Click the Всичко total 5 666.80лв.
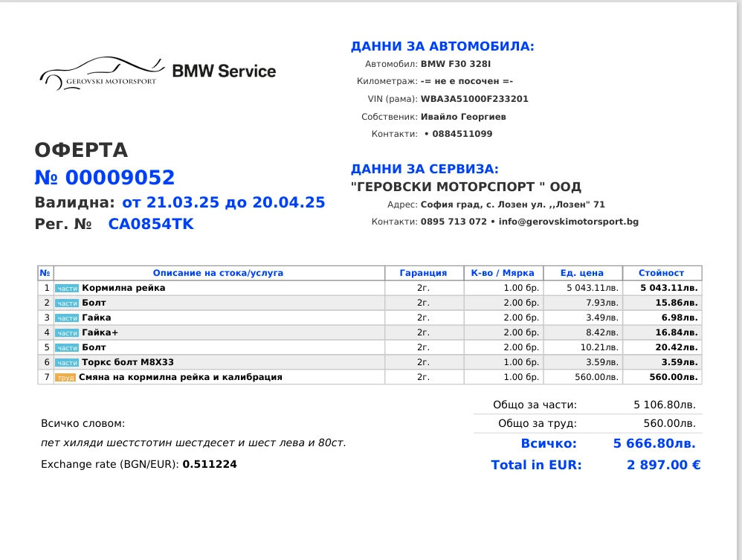 [x=654, y=442]
